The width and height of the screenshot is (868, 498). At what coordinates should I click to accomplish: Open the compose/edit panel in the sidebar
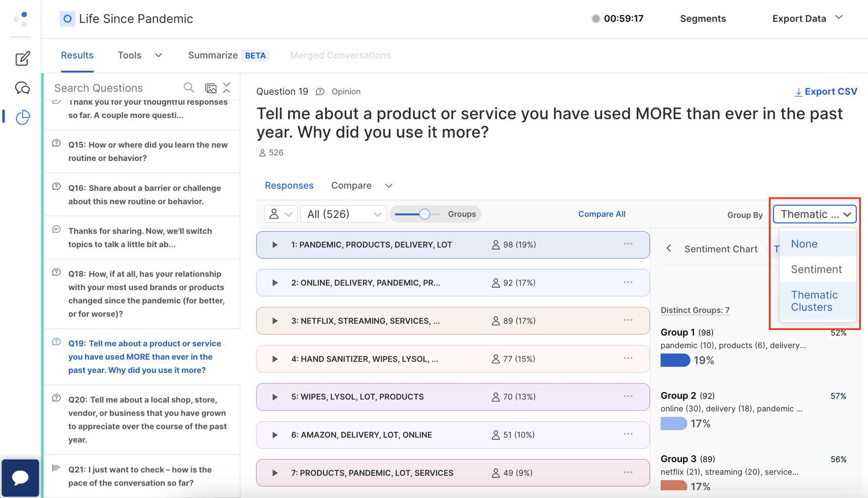point(22,59)
